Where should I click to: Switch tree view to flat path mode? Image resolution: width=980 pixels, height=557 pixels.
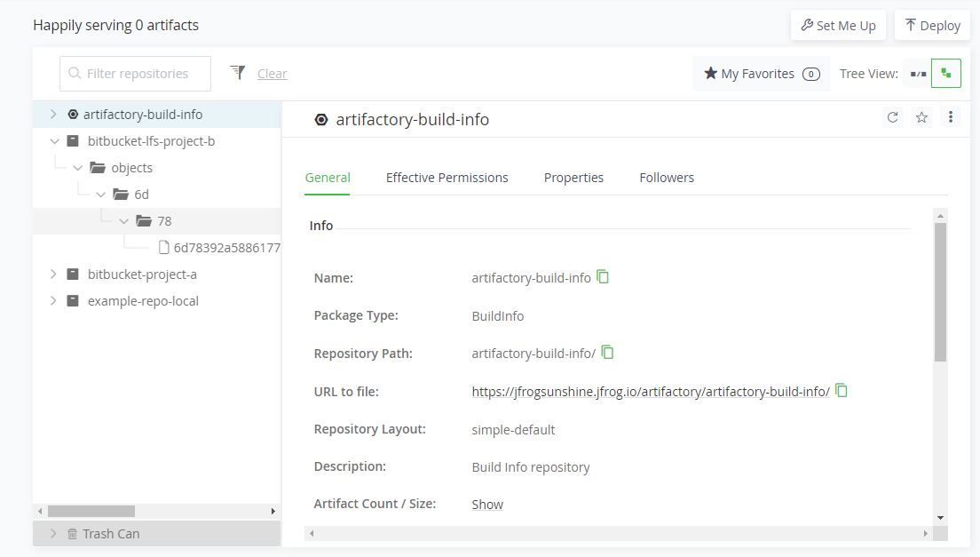(x=918, y=74)
